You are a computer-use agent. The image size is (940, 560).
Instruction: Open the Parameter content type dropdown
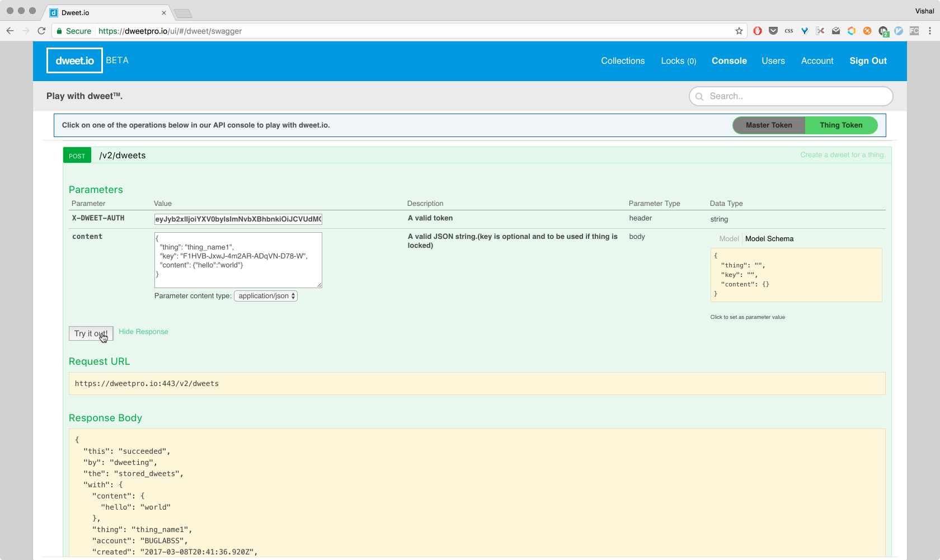coord(265,296)
